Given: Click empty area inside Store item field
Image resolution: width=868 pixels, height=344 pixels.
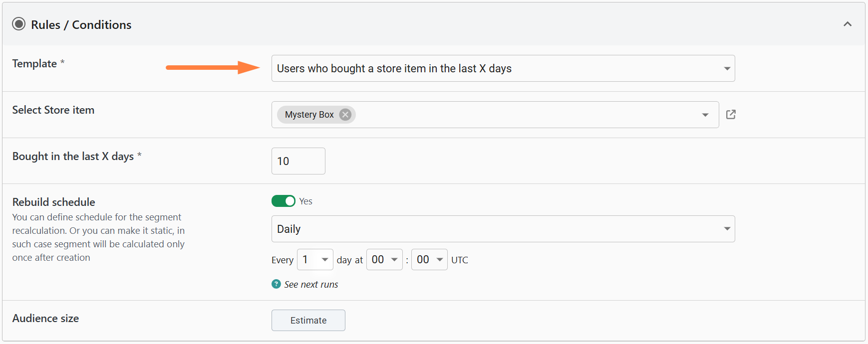Looking at the screenshot, I should coord(524,115).
